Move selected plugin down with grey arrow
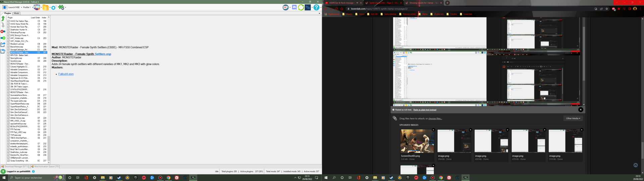The width and height of the screenshot is (644, 181). click(x=3, y=25)
